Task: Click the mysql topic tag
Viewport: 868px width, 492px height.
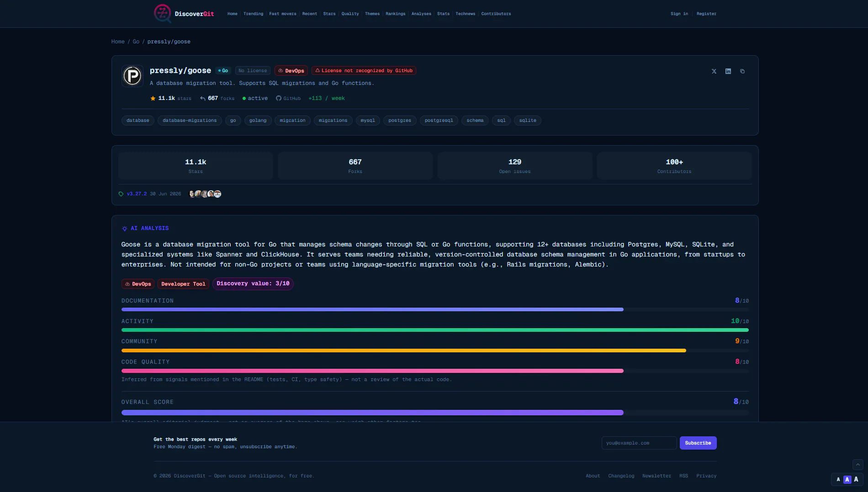Action: click(x=368, y=120)
